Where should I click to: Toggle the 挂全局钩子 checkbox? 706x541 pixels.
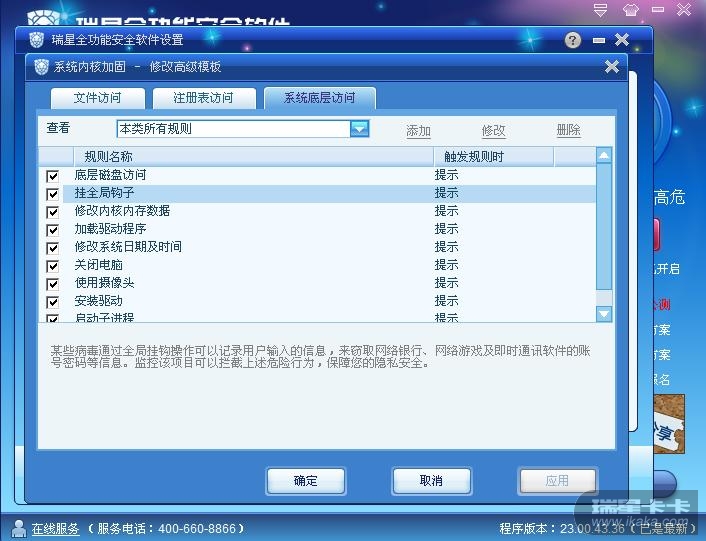click(53, 194)
